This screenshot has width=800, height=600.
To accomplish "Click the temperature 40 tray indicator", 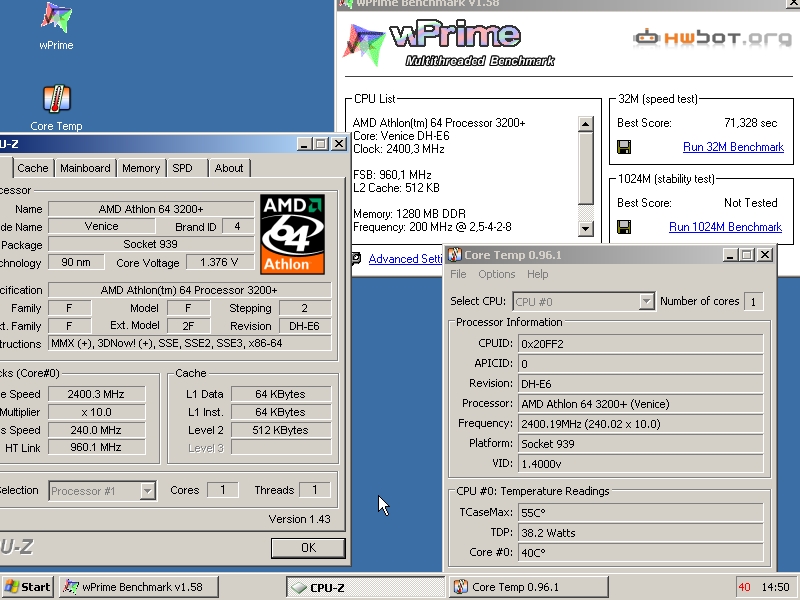I will click(x=744, y=587).
